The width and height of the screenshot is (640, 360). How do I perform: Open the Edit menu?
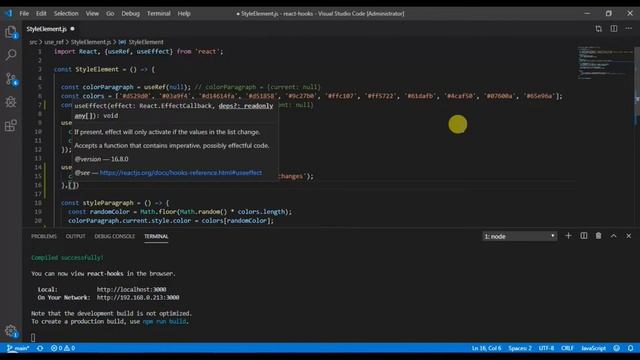pos(41,13)
